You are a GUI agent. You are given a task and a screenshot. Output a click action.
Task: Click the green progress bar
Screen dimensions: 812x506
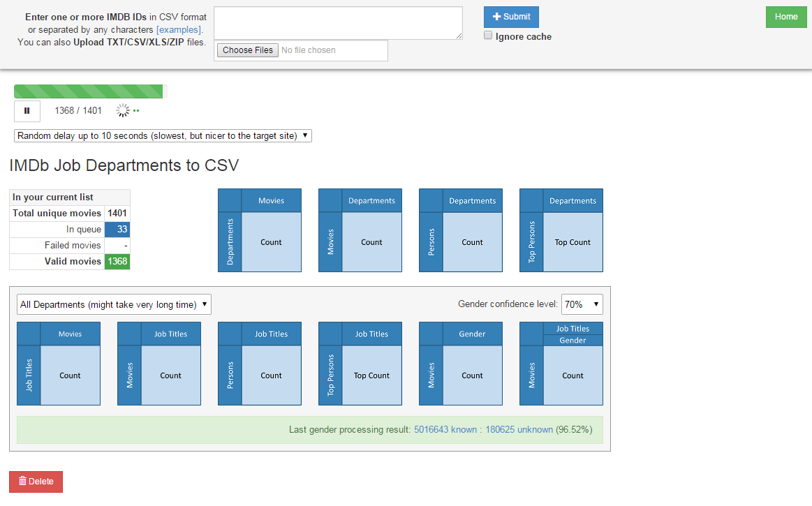click(89, 91)
